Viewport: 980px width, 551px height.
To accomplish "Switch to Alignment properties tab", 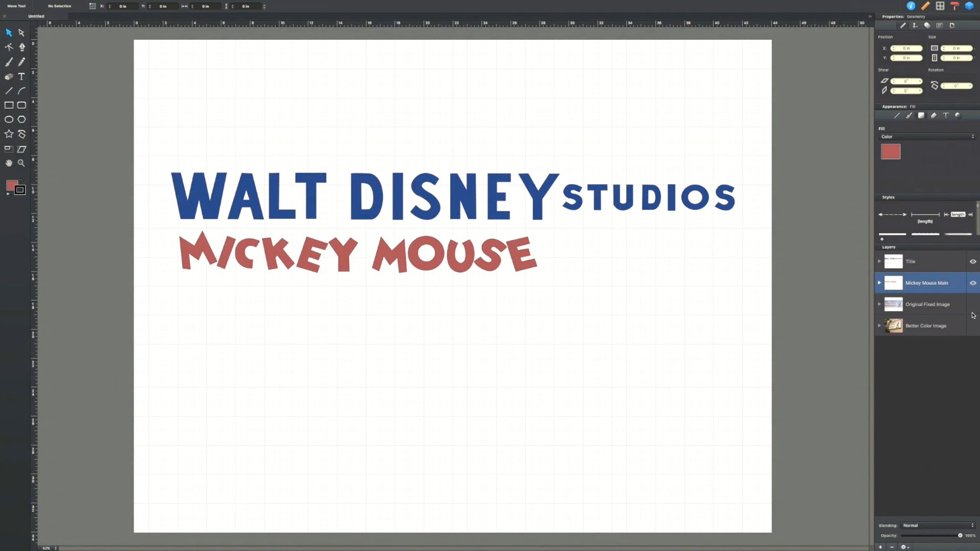I will (915, 25).
